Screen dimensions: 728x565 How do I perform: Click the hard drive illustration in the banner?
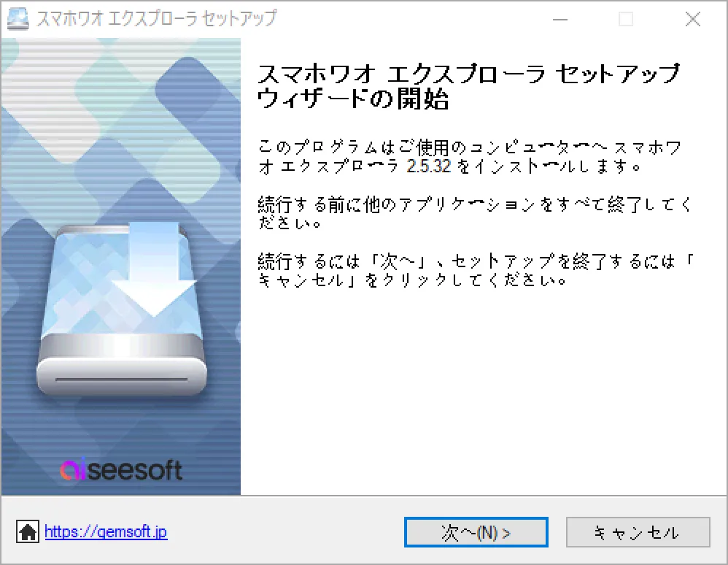click(122, 310)
